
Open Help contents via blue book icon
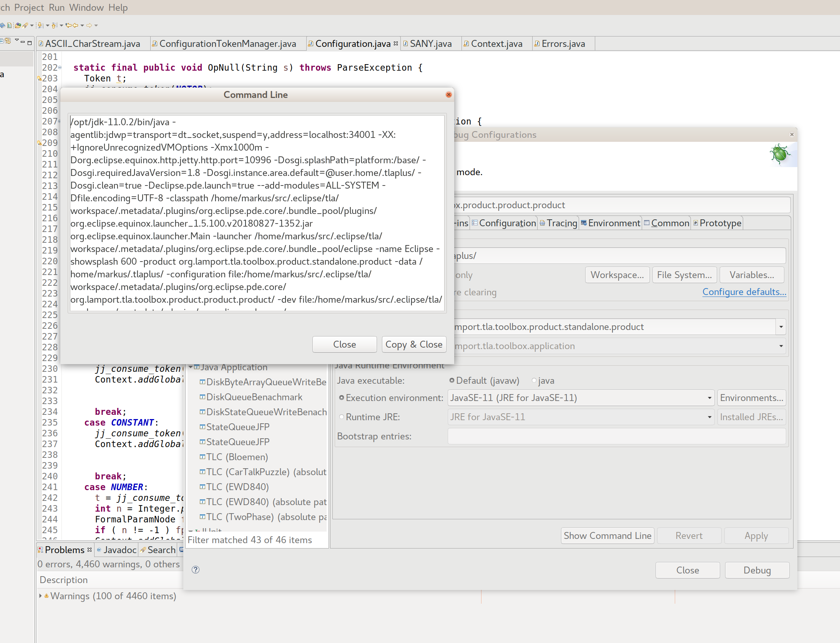3,25
